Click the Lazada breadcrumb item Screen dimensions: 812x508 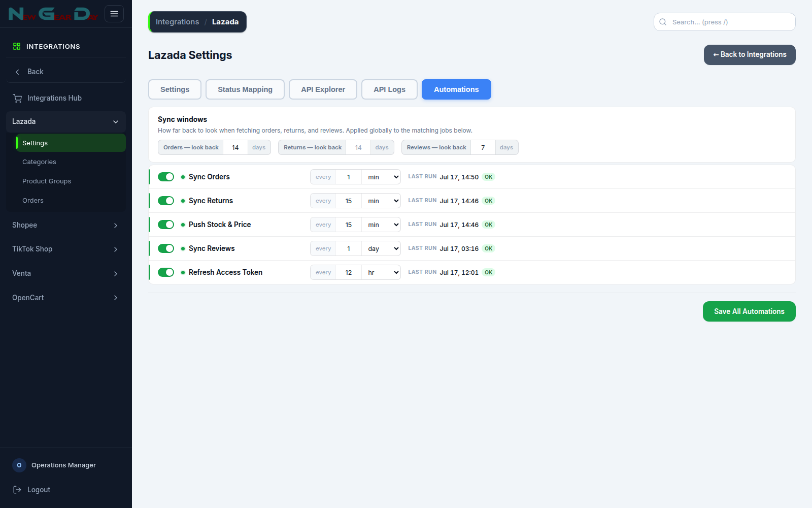click(225, 22)
